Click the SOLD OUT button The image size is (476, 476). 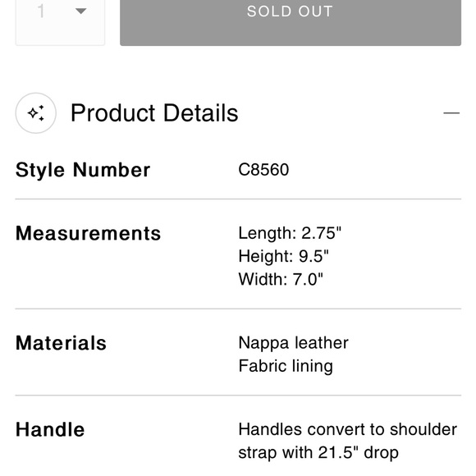click(x=291, y=22)
